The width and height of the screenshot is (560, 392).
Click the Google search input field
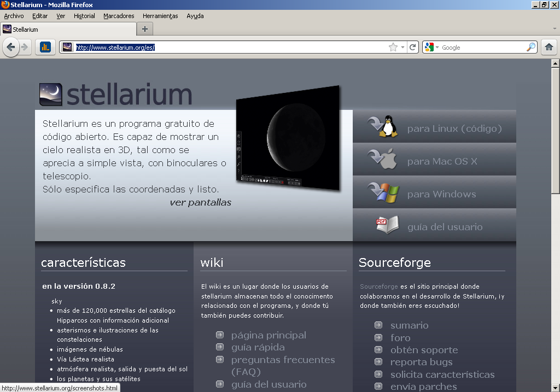pos(483,47)
